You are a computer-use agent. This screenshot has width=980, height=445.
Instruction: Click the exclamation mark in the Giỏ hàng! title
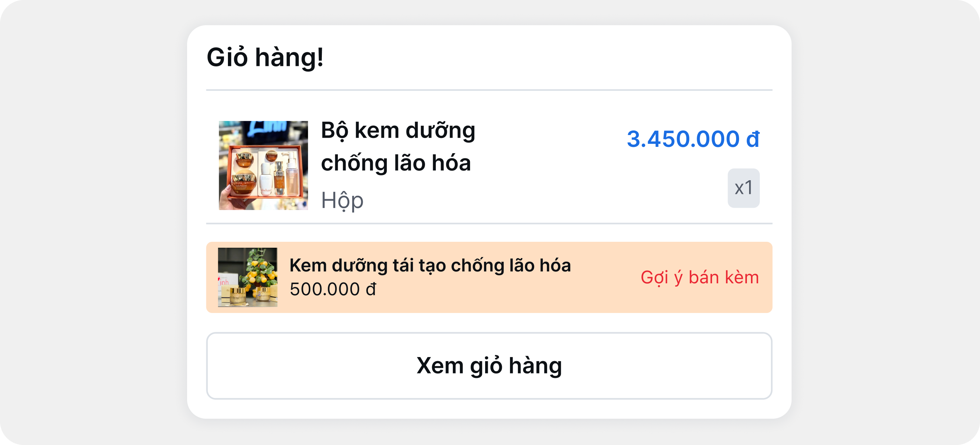click(320, 57)
